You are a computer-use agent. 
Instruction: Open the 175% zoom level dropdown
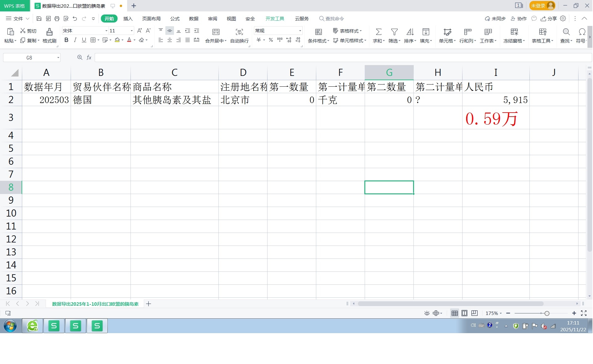click(x=494, y=314)
